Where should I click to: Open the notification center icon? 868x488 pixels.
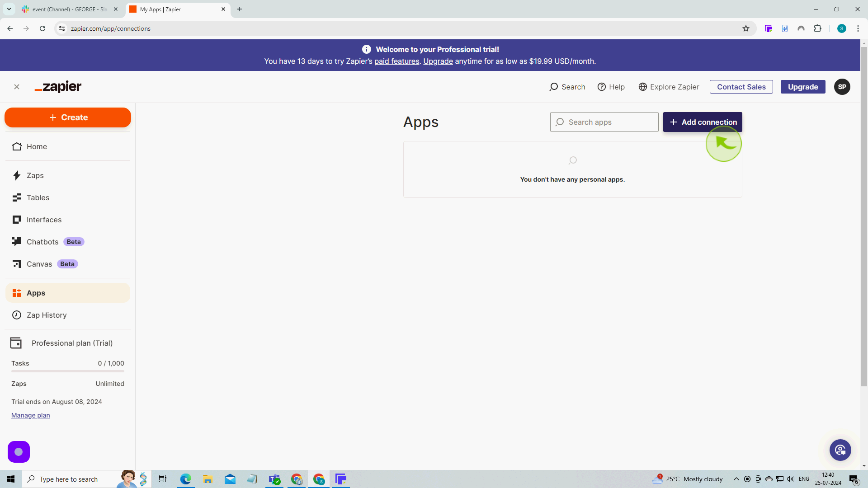pyautogui.click(x=854, y=479)
